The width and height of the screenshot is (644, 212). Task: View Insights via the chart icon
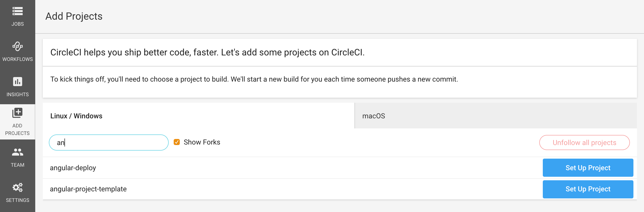point(17,82)
